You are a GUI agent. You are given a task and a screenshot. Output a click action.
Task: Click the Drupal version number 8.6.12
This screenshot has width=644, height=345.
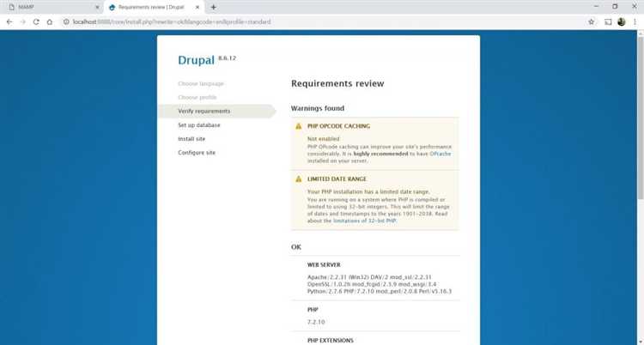pos(228,57)
